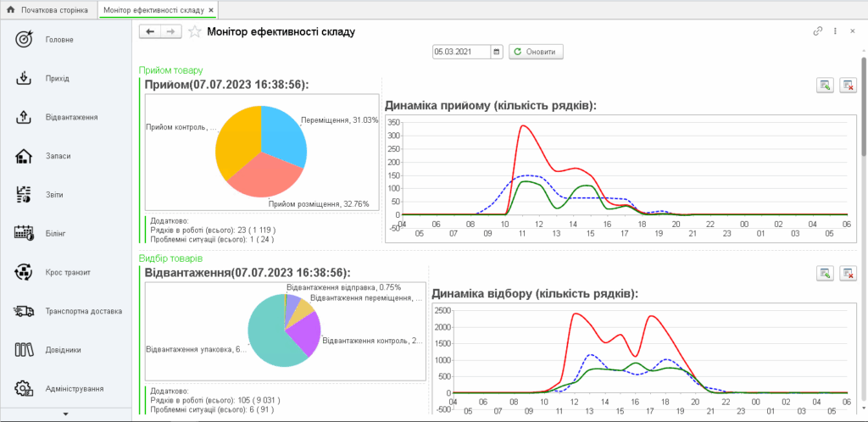
Task: Expand the sidebar with bottom arrow
Action: point(66,414)
